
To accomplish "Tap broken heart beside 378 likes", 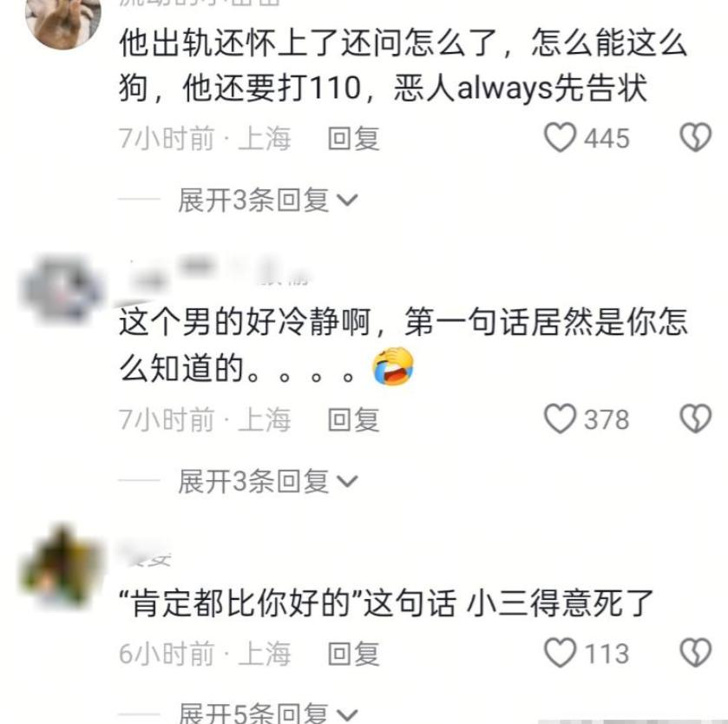I will (696, 419).
